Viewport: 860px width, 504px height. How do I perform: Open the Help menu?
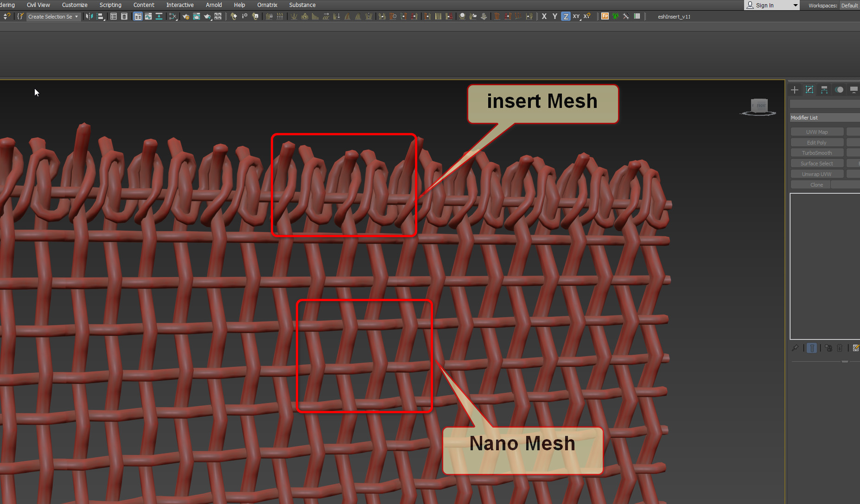[x=239, y=5]
